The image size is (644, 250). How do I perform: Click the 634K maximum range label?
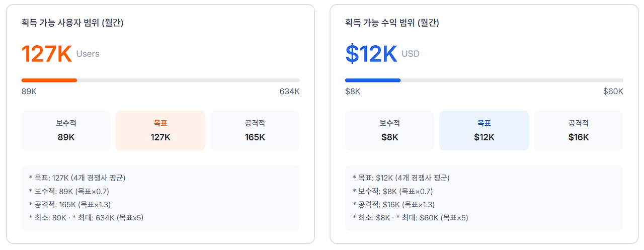[290, 92]
